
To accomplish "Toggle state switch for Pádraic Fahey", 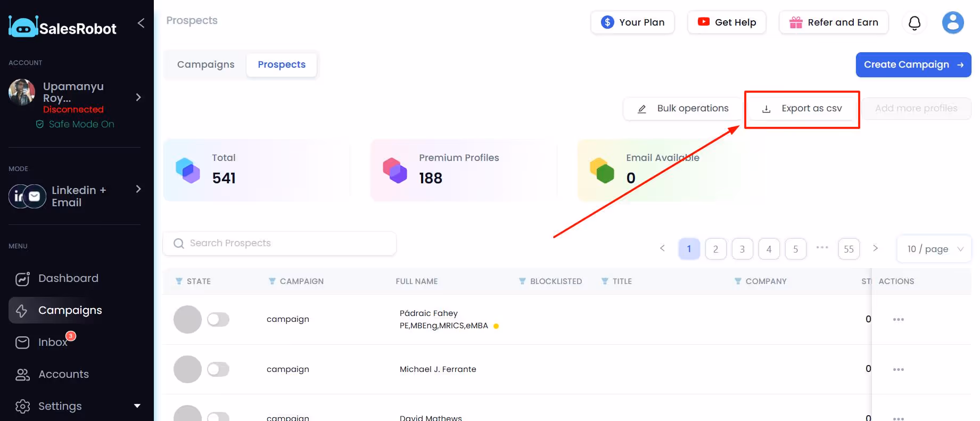I will [x=218, y=320].
